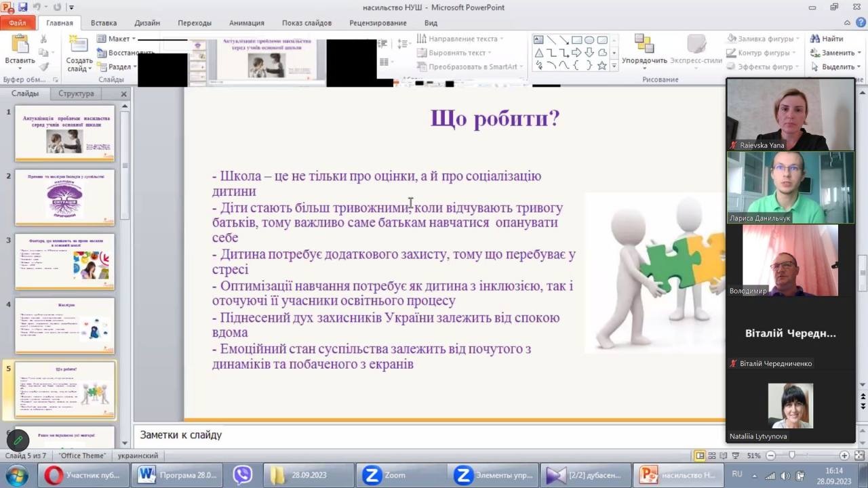The image size is (868, 488).
Task: Select the star shape in shapes gallery
Action: (601, 66)
